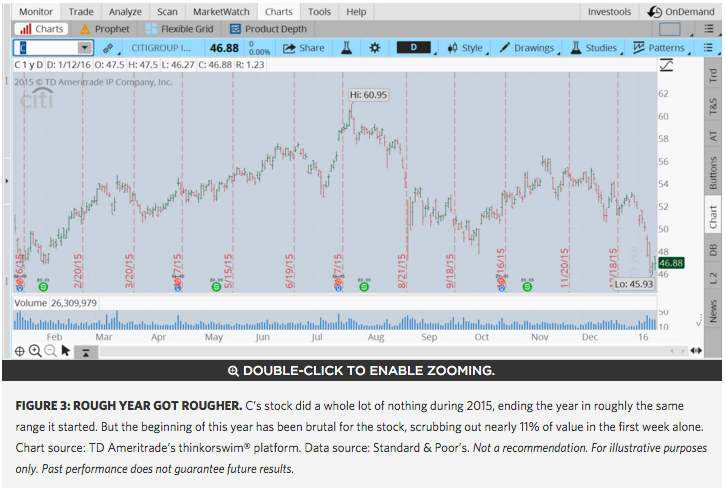This screenshot has height=488, width=725.
Task: Click the 8/21/15 expiration line label
Action: click(402, 271)
